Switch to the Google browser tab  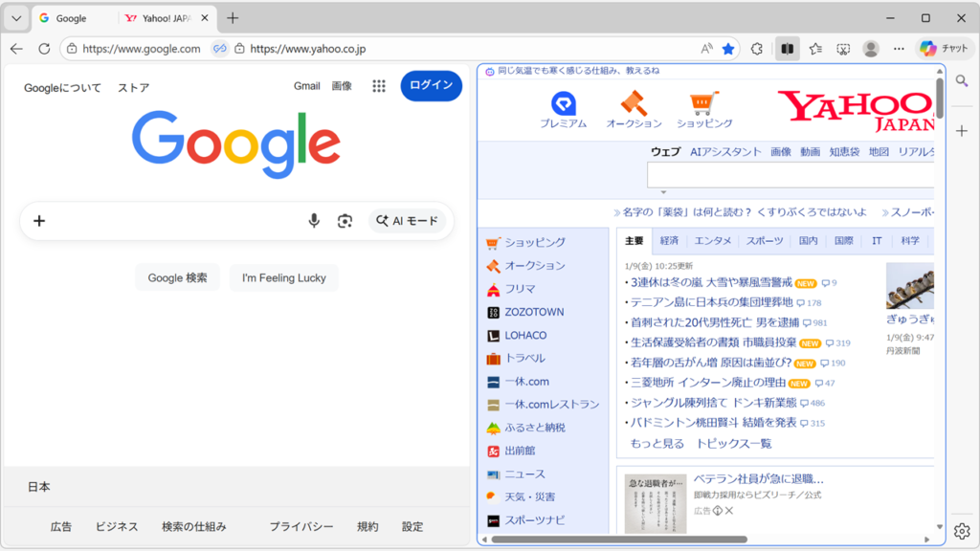(75, 17)
